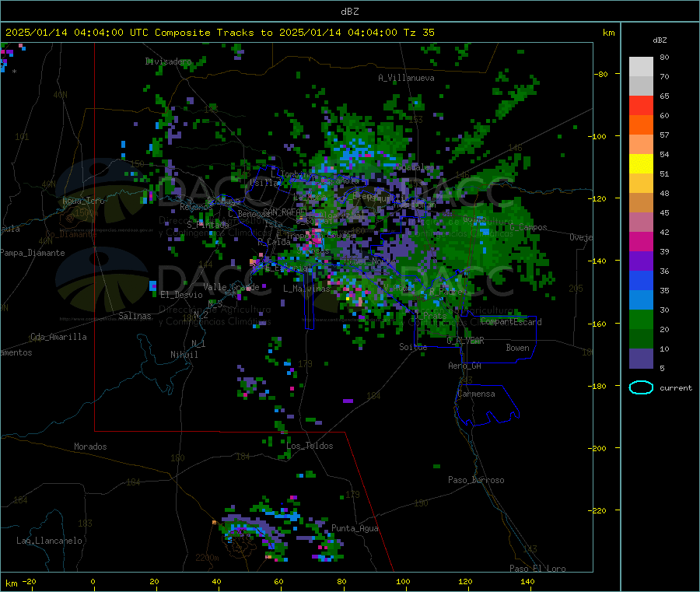700x592 pixels.
Task: Click the Divisadero place label
Action: (x=168, y=61)
